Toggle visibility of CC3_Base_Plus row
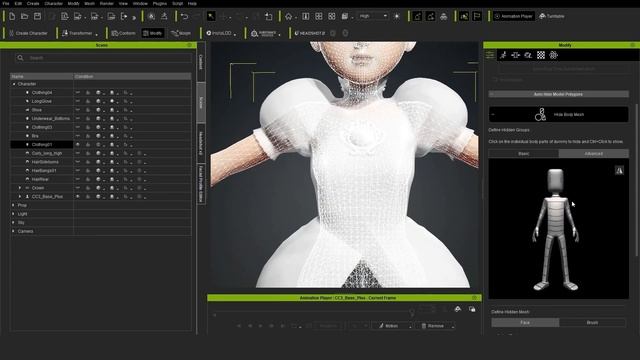Screen dimensions: 640x360 pos(78,197)
